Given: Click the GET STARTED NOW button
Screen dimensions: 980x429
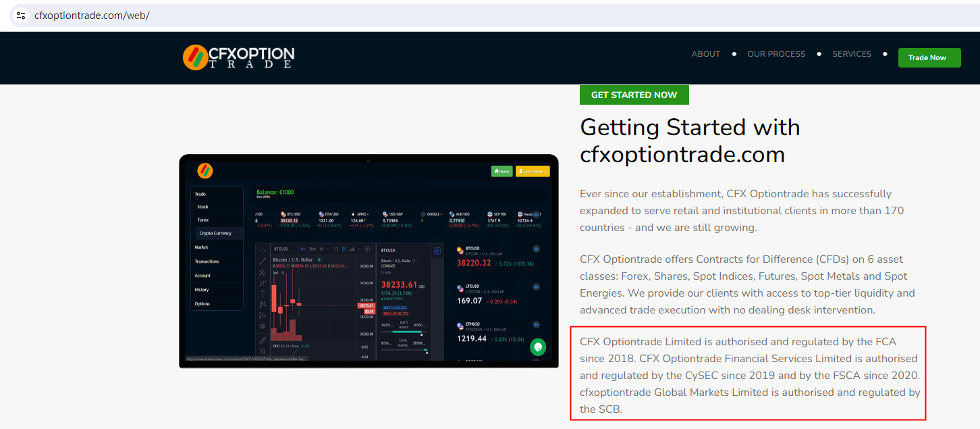Looking at the screenshot, I should click(634, 95).
